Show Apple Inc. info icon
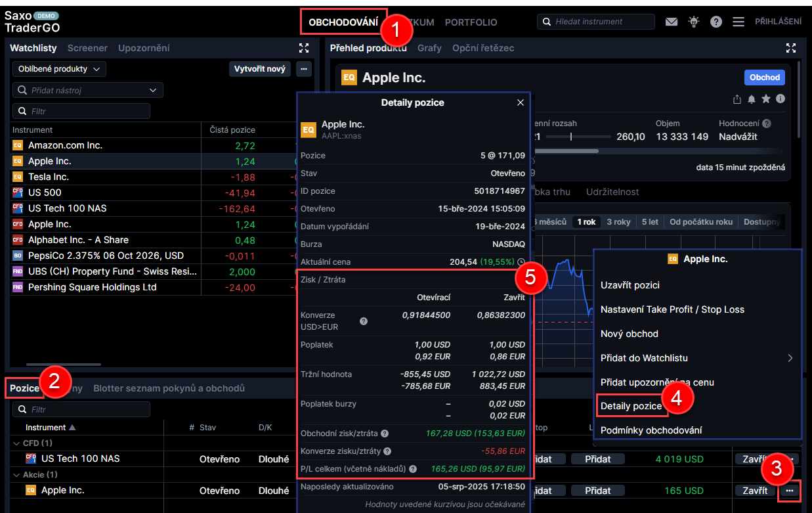 [780, 99]
